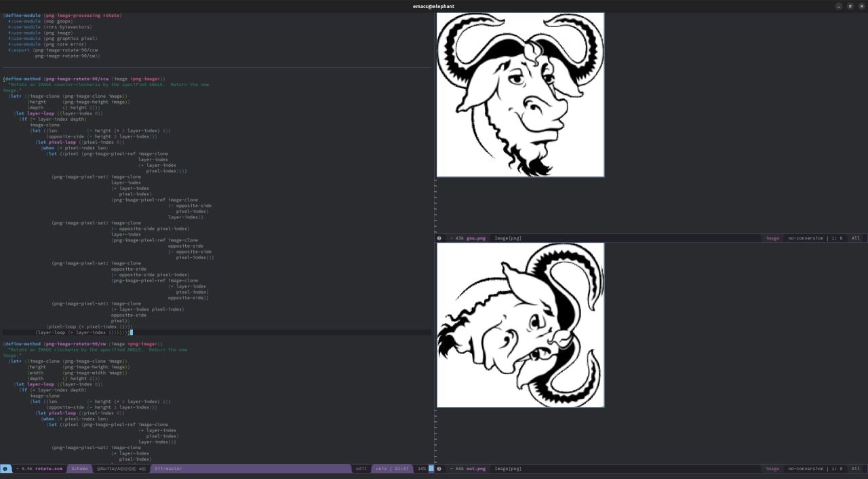Click the '#:use-module (png graphics pixel)' line
Image resolution: width=868 pixels, height=479 pixels.
point(53,39)
